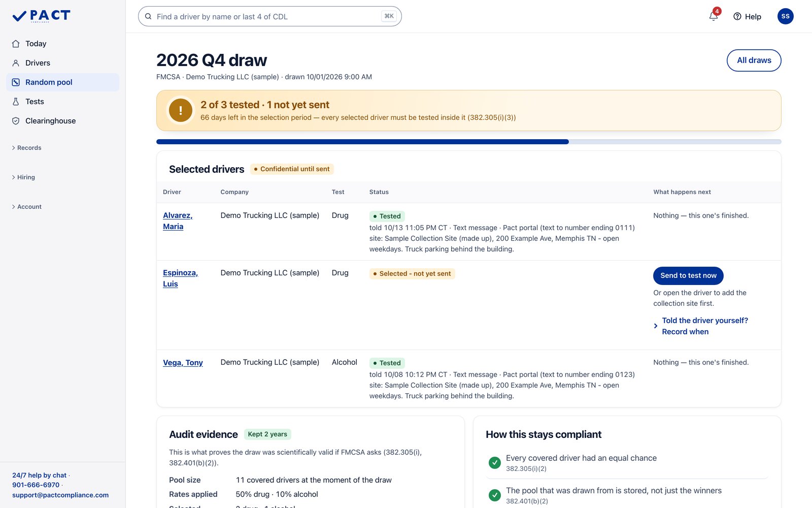Go to Today in the sidebar
Viewport: 812px width, 508px height.
(x=63, y=44)
